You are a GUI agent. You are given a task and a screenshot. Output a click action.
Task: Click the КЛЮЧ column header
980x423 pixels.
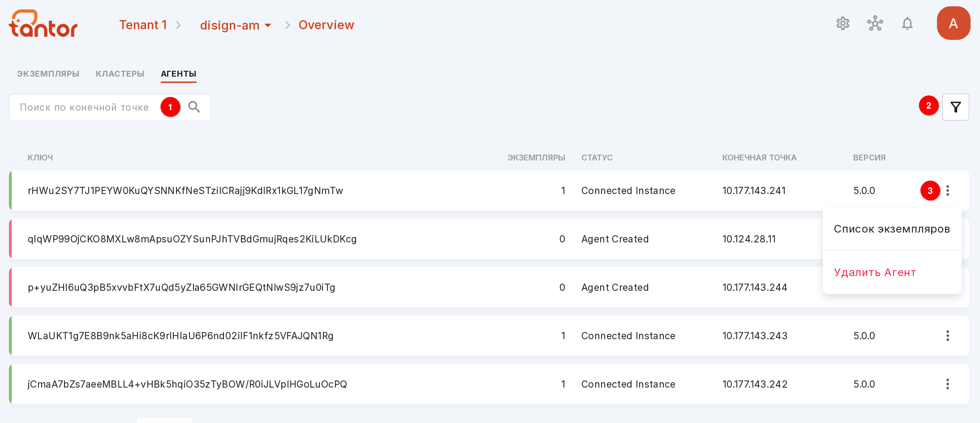(40, 158)
